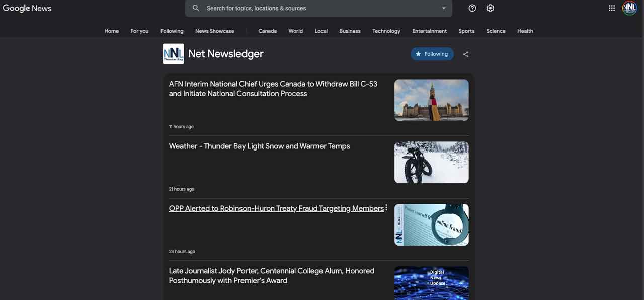Open the AFN Interim National Chief article
Screen dimensions: 644x300
273,89
